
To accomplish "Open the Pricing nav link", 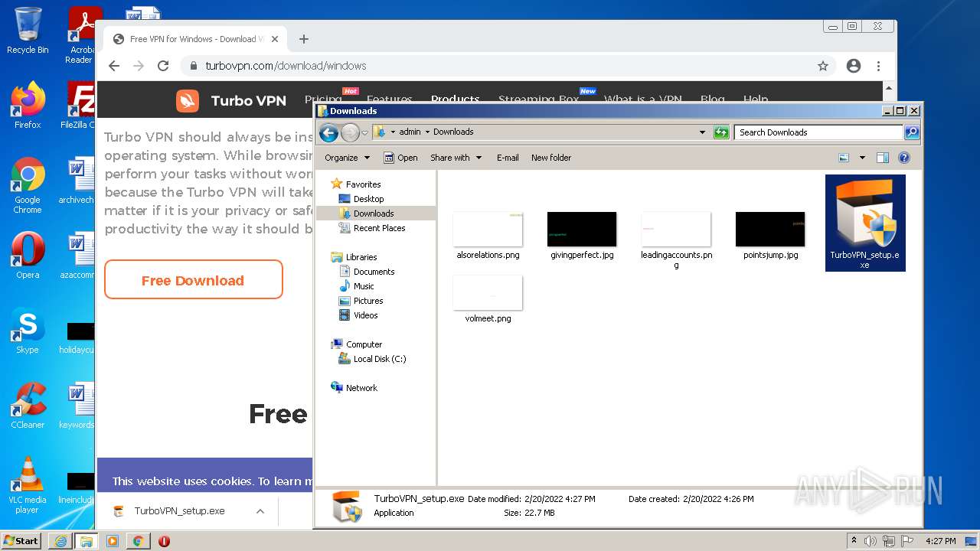I will pyautogui.click(x=323, y=99).
